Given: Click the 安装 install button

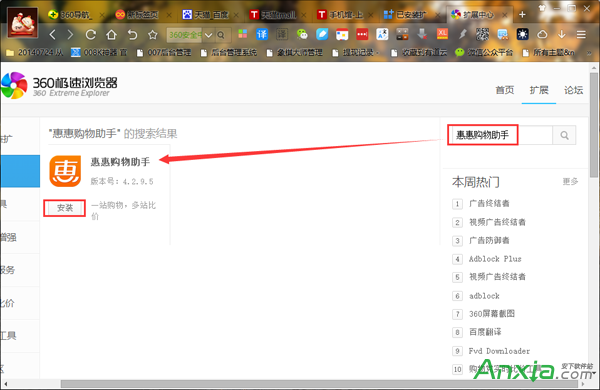Looking at the screenshot, I should (x=65, y=208).
